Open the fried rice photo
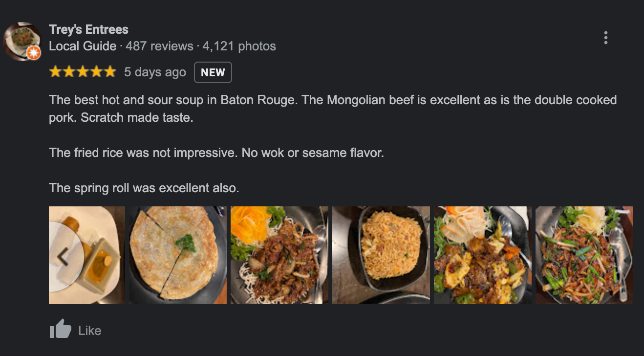 tap(381, 255)
